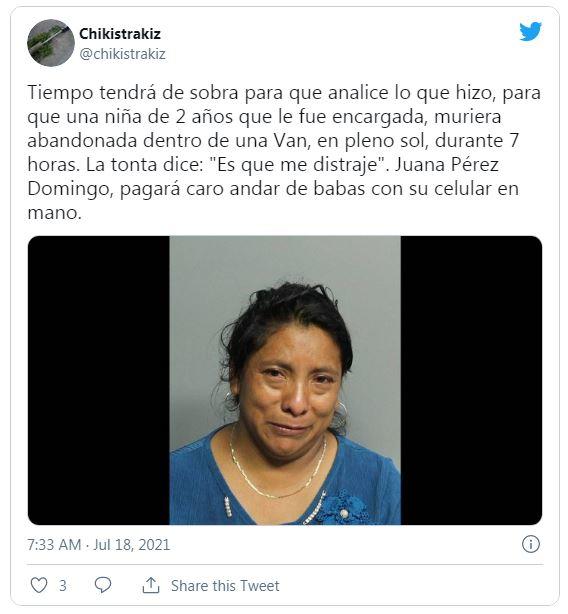Click the share upload arrow icon
Image resolution: width=568 pixels, height=614 pixels.
pos(151,585)
